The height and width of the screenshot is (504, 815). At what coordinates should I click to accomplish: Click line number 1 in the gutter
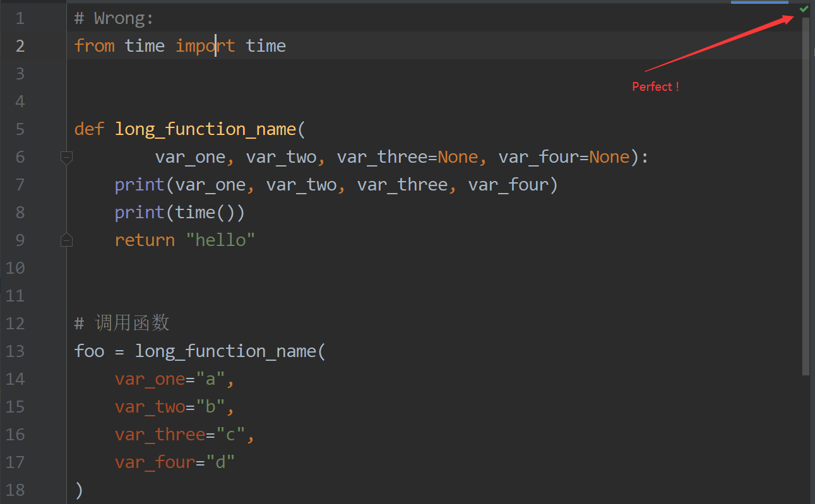tap(20, 18)
